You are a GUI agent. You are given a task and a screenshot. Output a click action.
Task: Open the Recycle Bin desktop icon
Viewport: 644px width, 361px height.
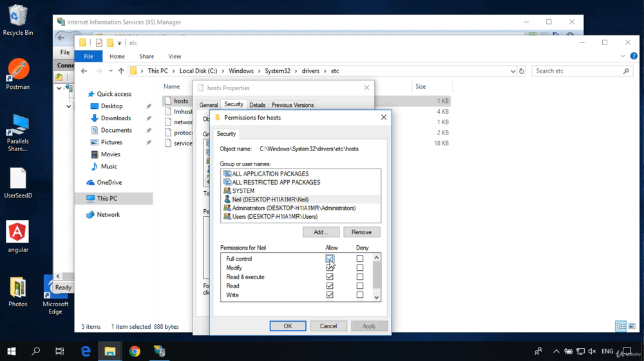pos(17,21)
